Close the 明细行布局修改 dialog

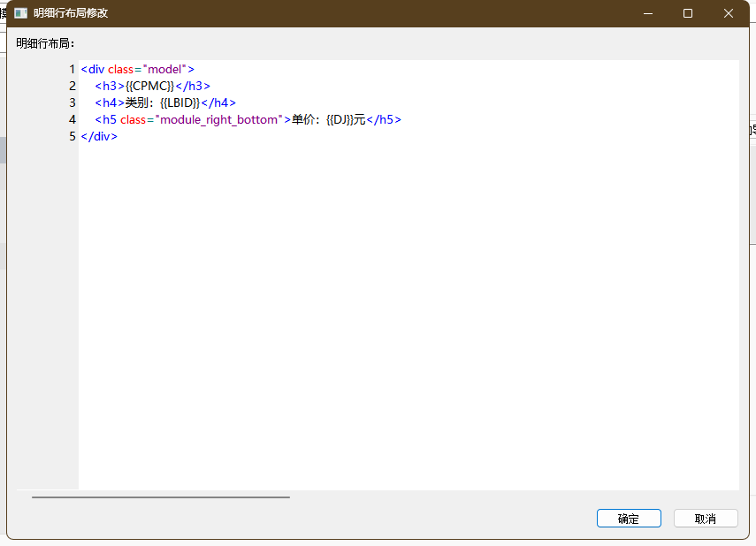pos(729,13)
